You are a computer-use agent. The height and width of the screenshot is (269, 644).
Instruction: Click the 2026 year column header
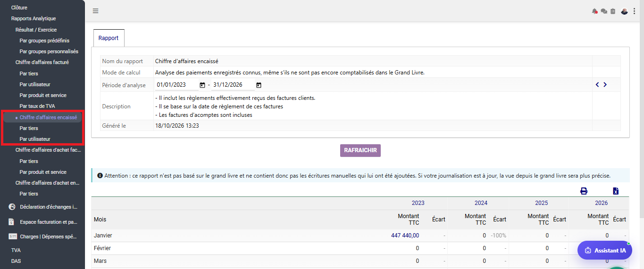(x=601, y=203)
